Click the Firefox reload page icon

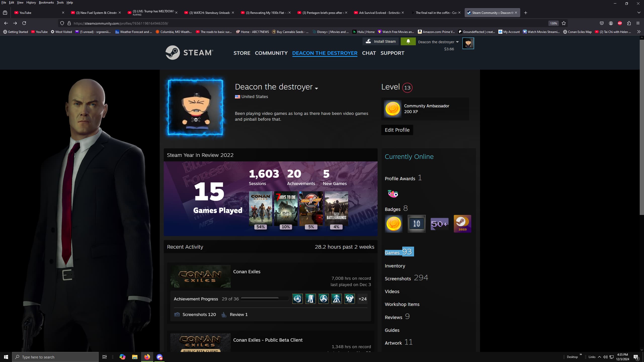[x=24, y=23]
